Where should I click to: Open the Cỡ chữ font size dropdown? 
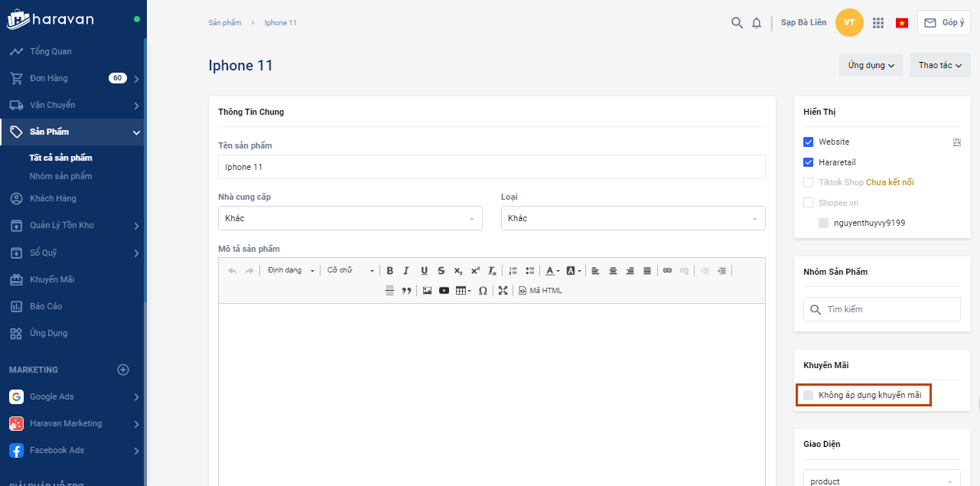[350, 270]
